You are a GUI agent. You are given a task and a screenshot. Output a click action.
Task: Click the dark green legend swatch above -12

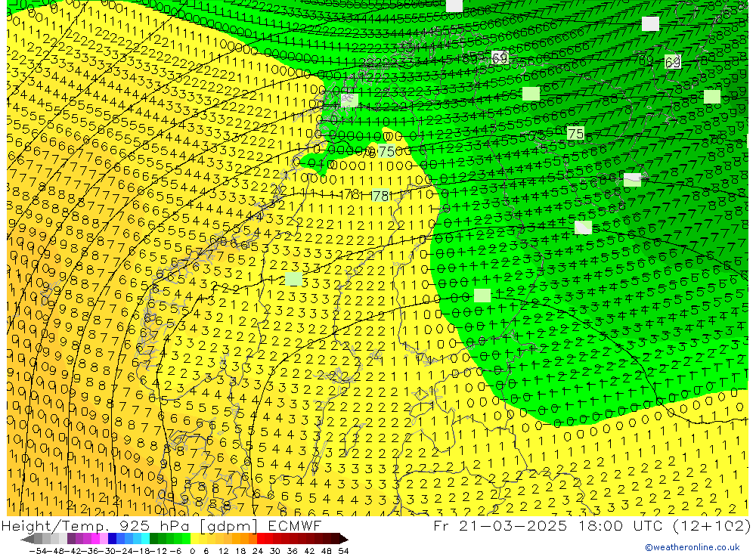[x=153, y=539]
